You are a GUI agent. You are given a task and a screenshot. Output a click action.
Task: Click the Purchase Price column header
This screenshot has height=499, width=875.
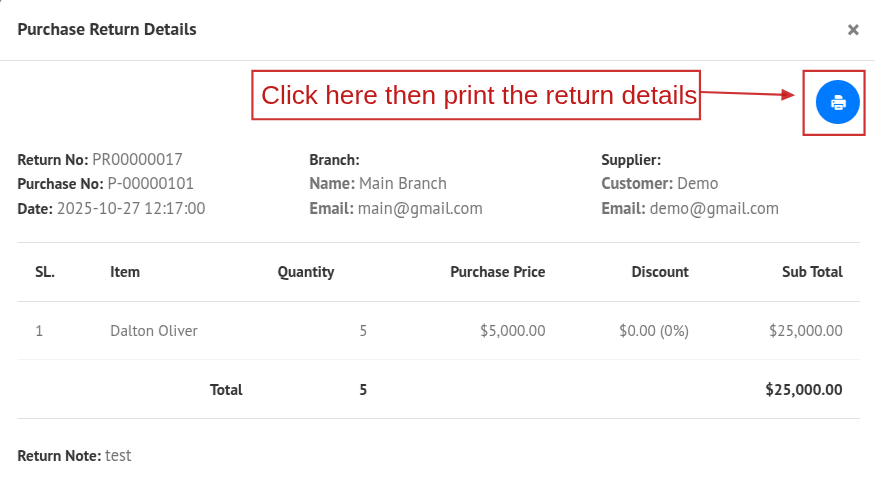click(x=498, y=272)
